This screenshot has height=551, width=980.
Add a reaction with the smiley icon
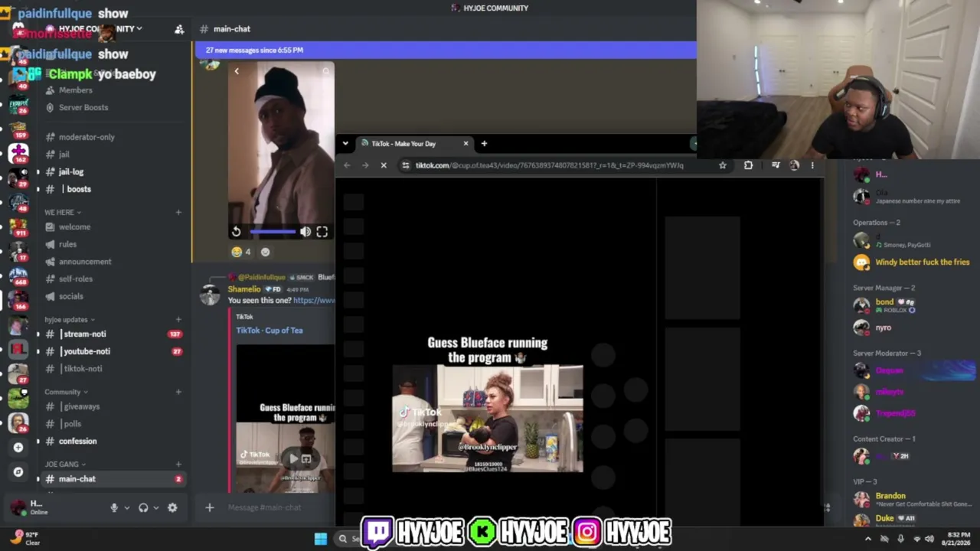[266, 252]
